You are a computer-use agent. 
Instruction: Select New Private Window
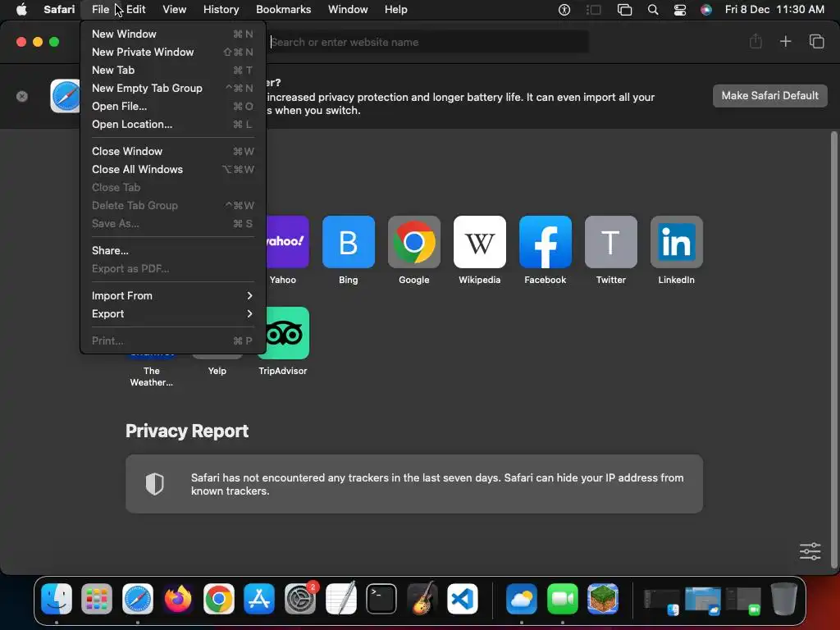click(172, 52)
